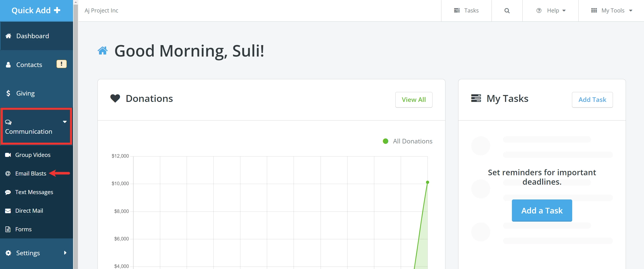The height and width of the screenshot is (269, 644).
Task: Go to Contacts in the sidebar
Action: tap(37, 65)
